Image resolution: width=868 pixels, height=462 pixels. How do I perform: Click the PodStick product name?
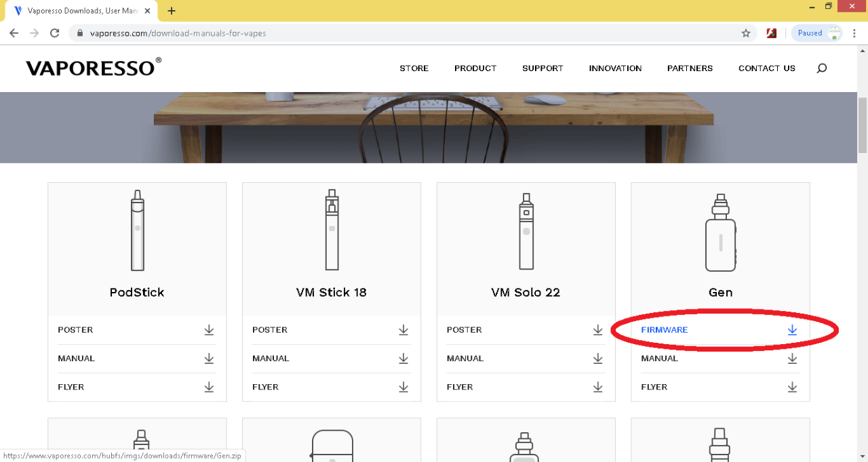(x=137, y=293)
